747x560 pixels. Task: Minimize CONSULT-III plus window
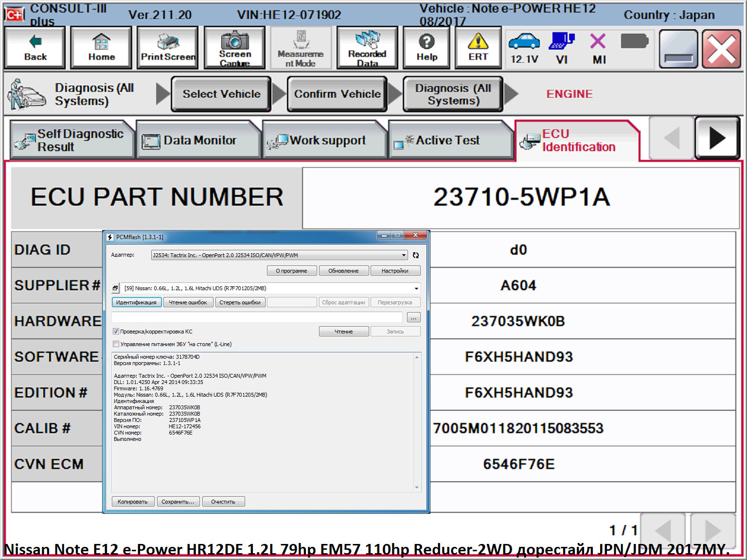coord(678,49)
